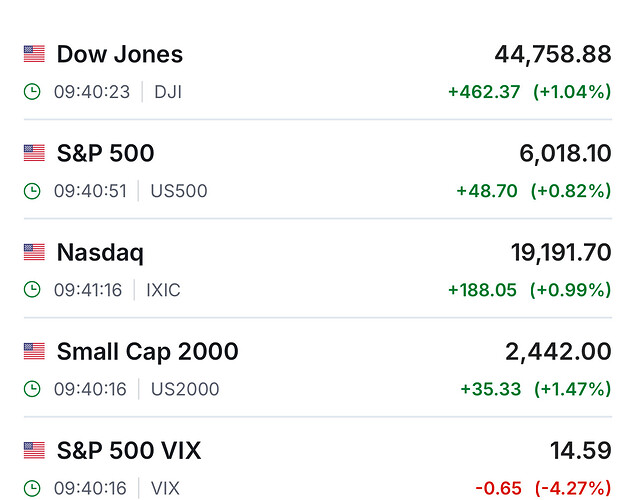Tap the US2000 ticker symbol
Viewport: 636px width, 500px height.
(184, 389)
